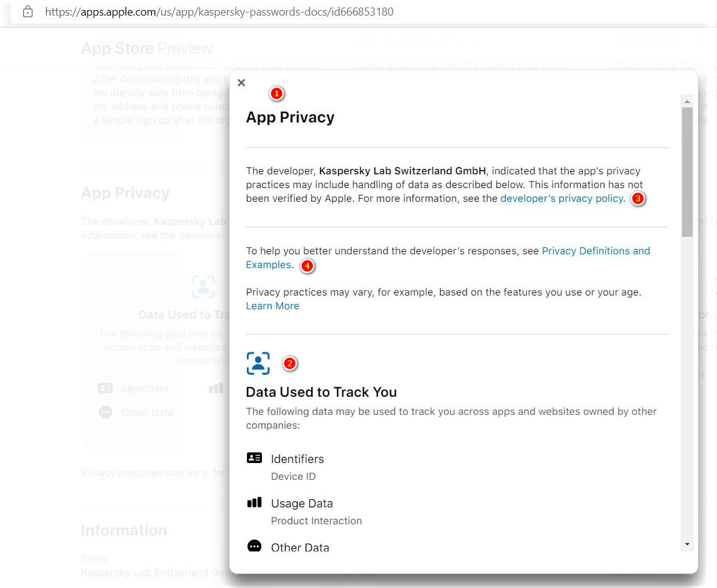This screenshot has height=588, width=717.
Task: Select the browser address bar URL
Action: [219, 11]
